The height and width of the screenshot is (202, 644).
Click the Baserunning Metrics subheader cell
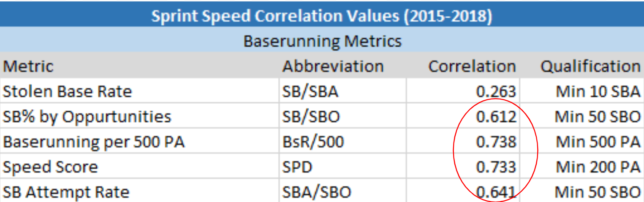(322, 41)
